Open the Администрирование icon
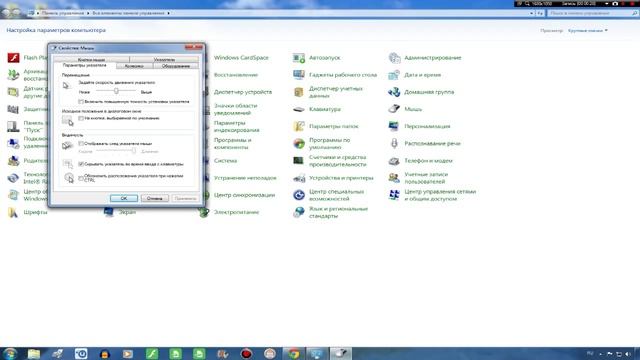This screenshot has width=640, height=360. [394, 58]
